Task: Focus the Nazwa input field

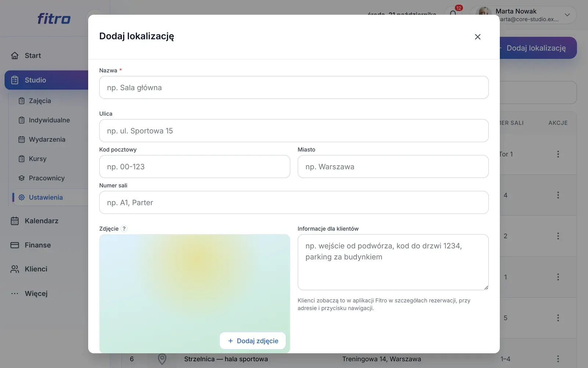Action: coord(294,88)
